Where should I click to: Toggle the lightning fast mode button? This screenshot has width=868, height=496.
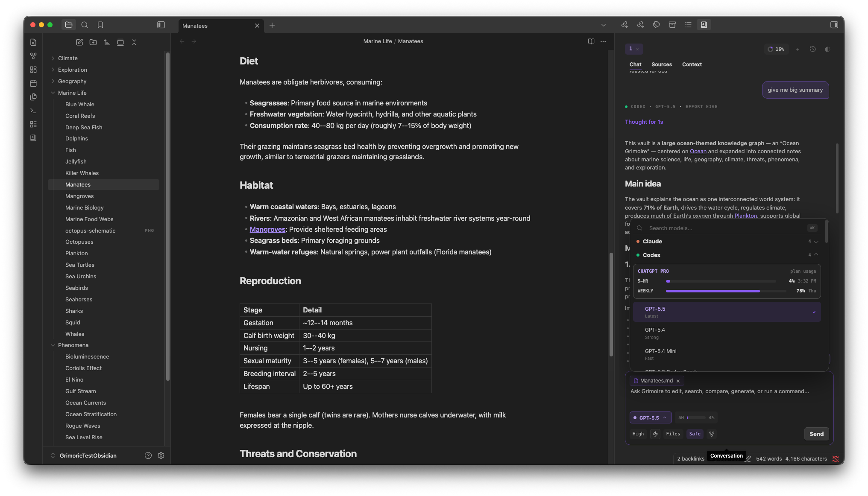pos(655,434)
